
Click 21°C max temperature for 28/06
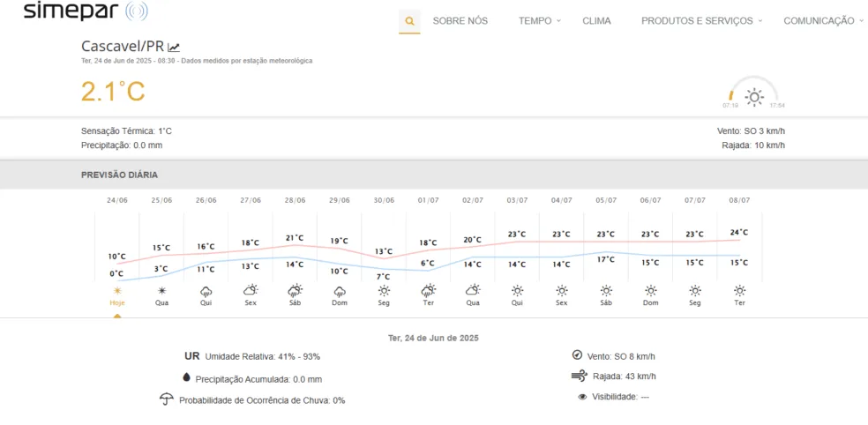pyautogui.click(x=295, y=237)
